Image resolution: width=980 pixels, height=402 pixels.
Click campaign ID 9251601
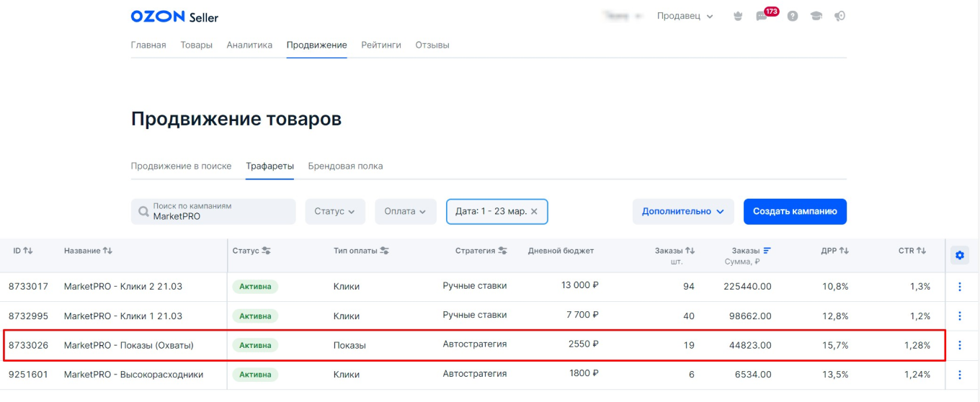pyautogui.click(x=28, y=375)
